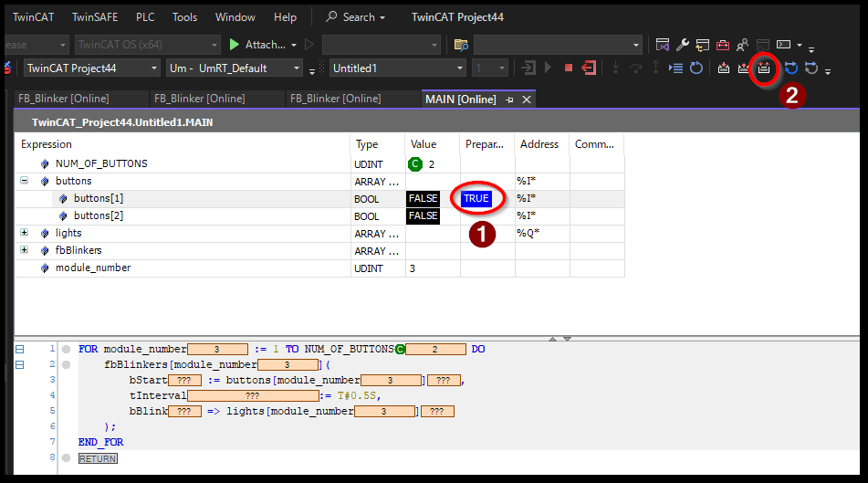Screen dimensions: 868x483
Task: Click the red Logout icon
Action: (590, 68)
